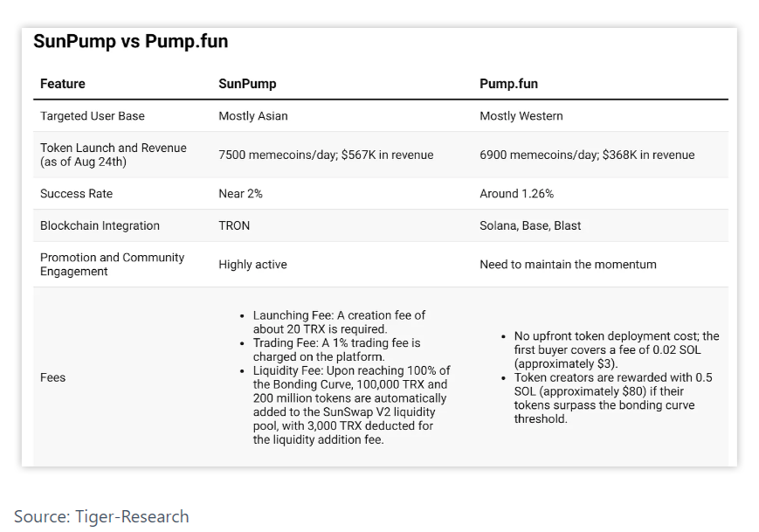This screenshot has height=532, width=759.
Task: Click the 6900 memecoins/day revenue cell
Action: point(587,155)
